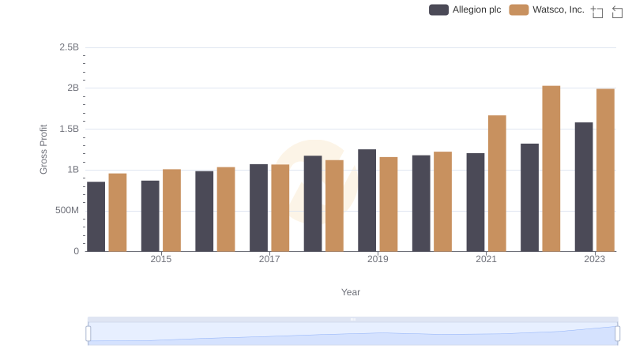Click the zoom reset icon
The image size is (632, 364).
coord(617,12)
